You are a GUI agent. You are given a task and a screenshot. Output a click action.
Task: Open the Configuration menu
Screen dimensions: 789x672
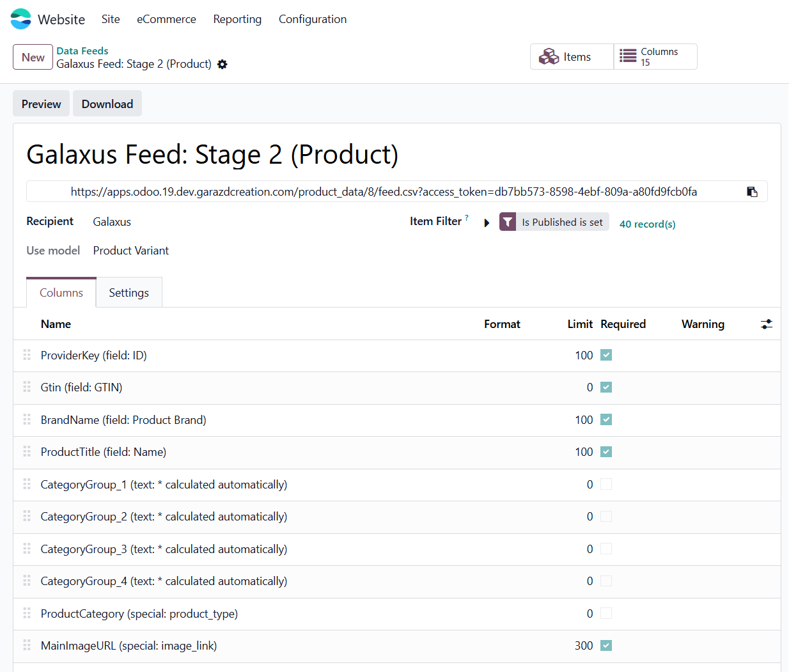[x=313, y=19]
